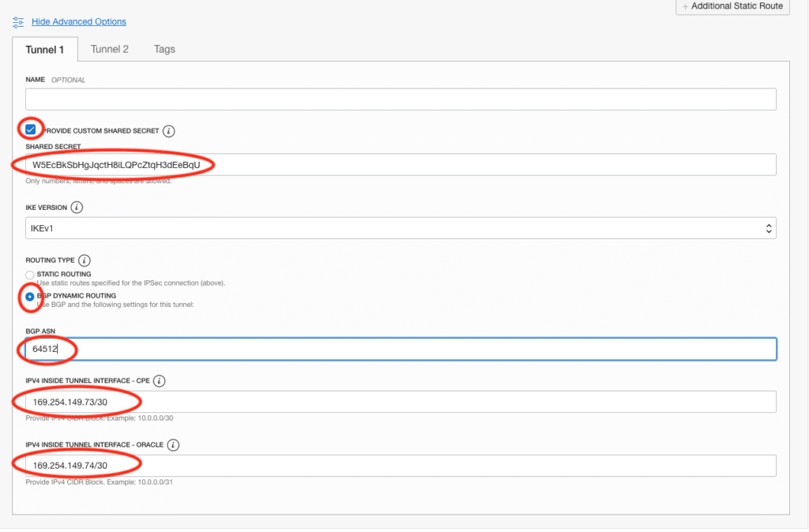Image resolution: width=809 pixels, height=532 pixels.
Task: Click info icon for IPv4 Inside Tunnel Interface Oracle
Action: 173,445
